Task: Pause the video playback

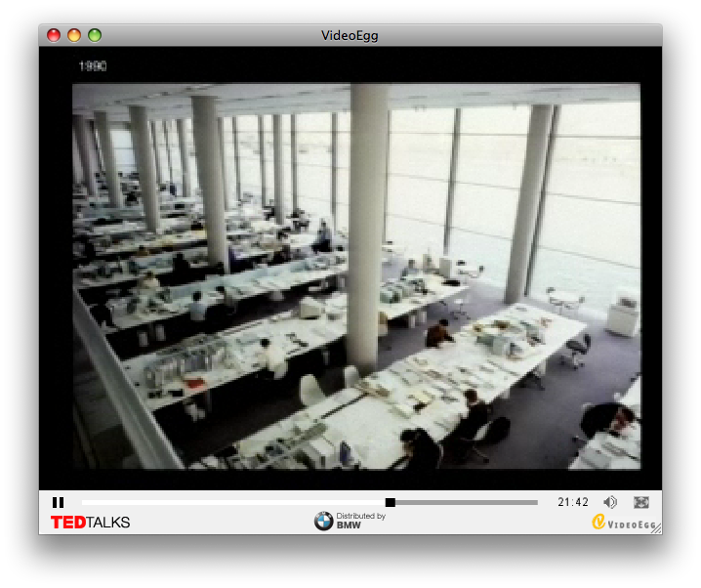Action: click(59, 502)
